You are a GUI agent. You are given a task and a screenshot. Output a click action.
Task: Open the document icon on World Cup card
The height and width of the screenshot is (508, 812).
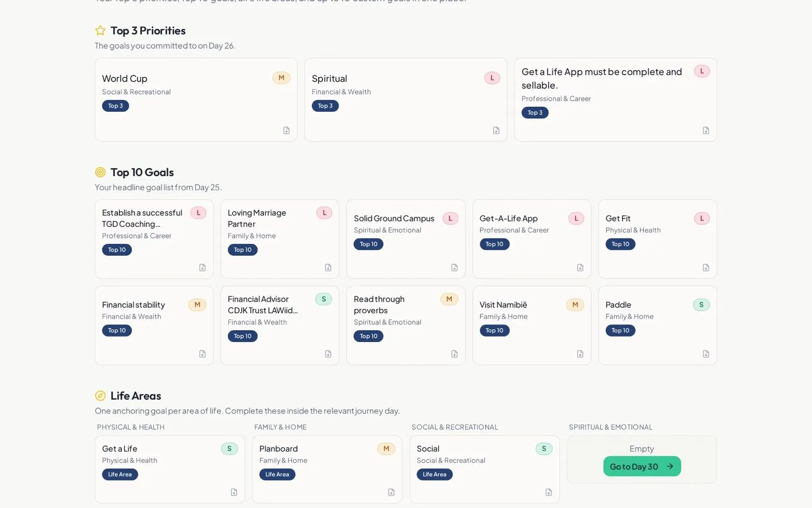(x=286, y=130)
